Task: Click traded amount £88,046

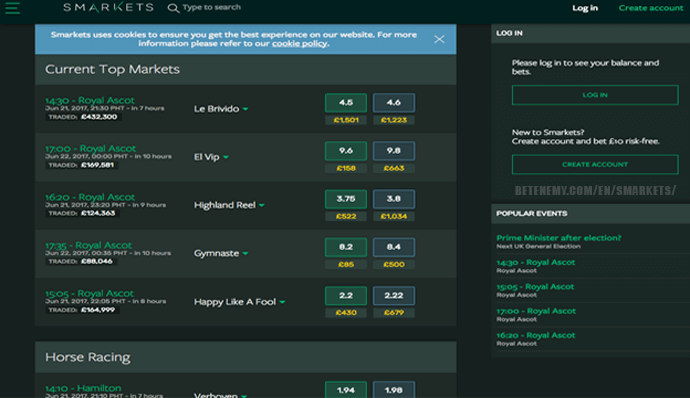Action: coord(97,262)
